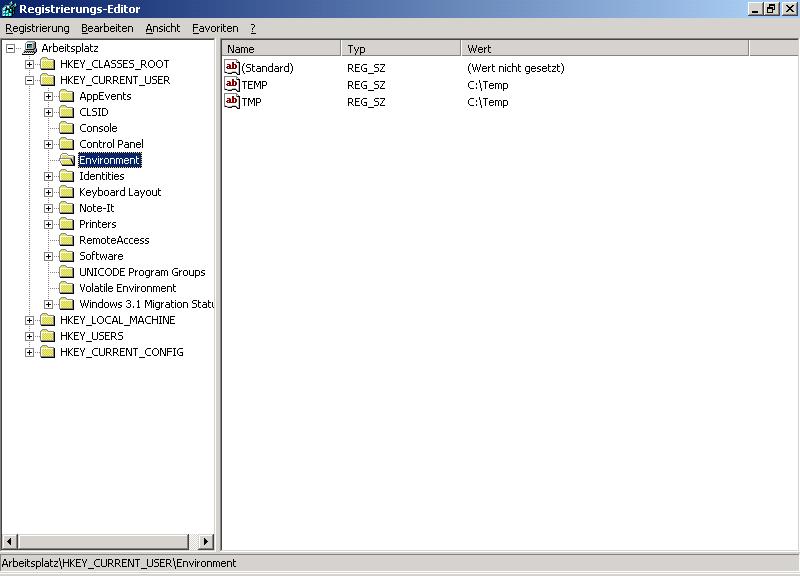Click the string icon of TMP value
Image resolution: width=800 pixels, height=576 pixels.
pos(232,101)
